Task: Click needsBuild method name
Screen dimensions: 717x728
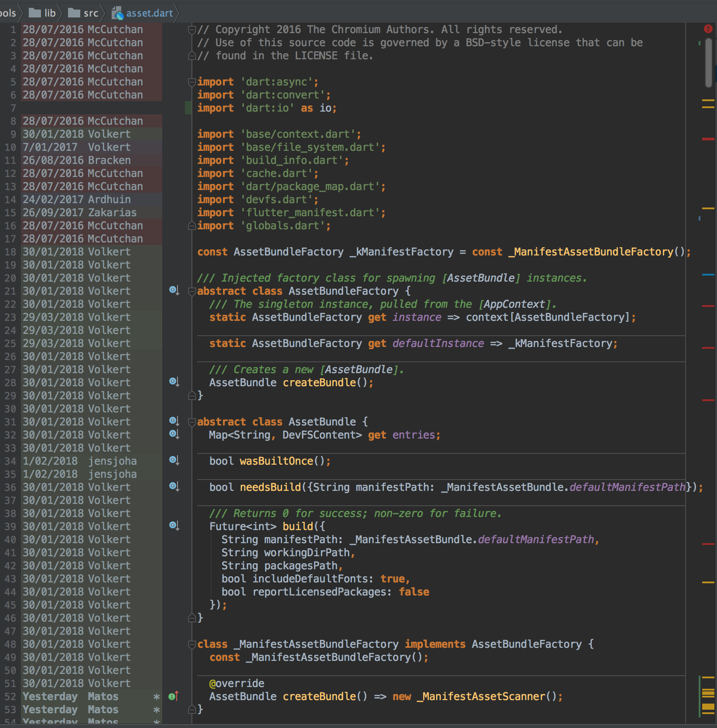Action: pos(270,487)
